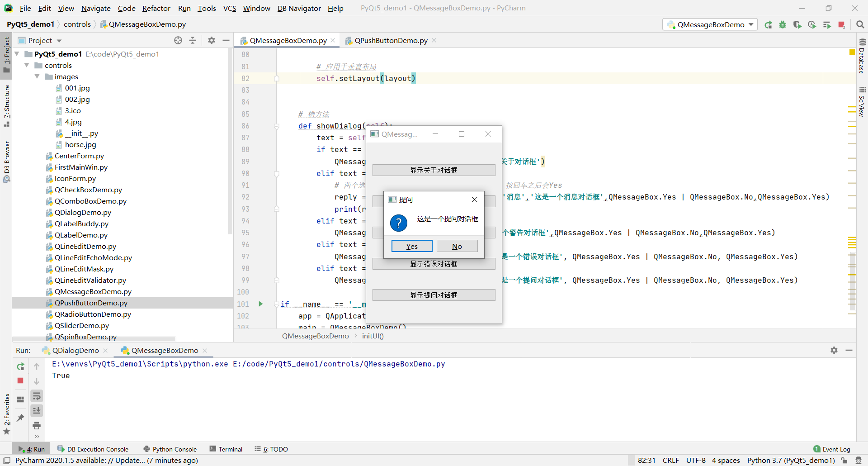Click the Up stack trace arrow in Run panel
The height and width of the screenshot is (466, 868).
point(37,366)
